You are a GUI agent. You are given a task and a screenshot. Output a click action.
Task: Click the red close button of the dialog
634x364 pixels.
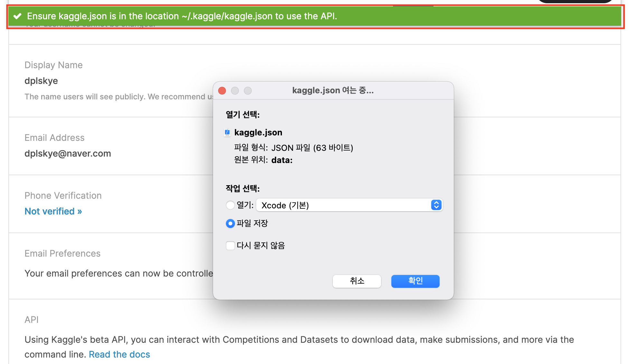click(x=222, y=91)
